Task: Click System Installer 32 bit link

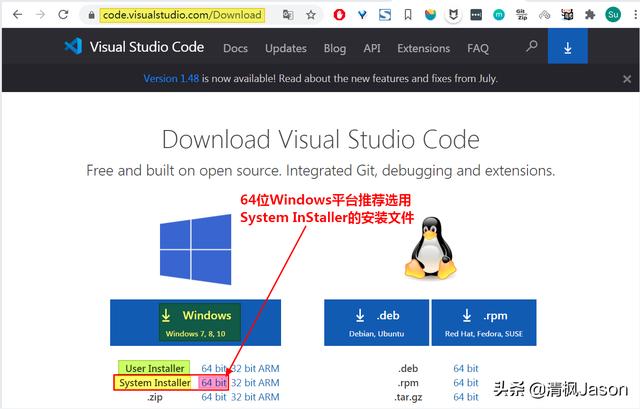Action: pyautogui.click(x=243, y=382)
